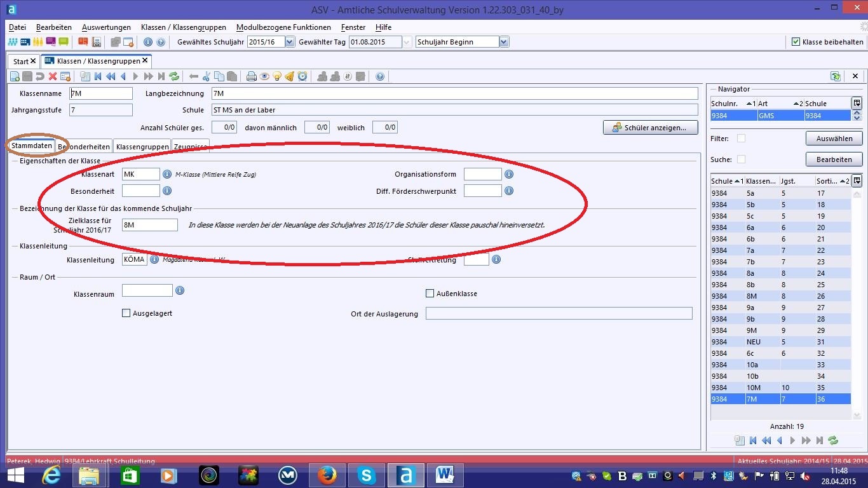Open column options for the class list table
The height and width of the screenshot is (488, 868).
(x=857, y=180)
